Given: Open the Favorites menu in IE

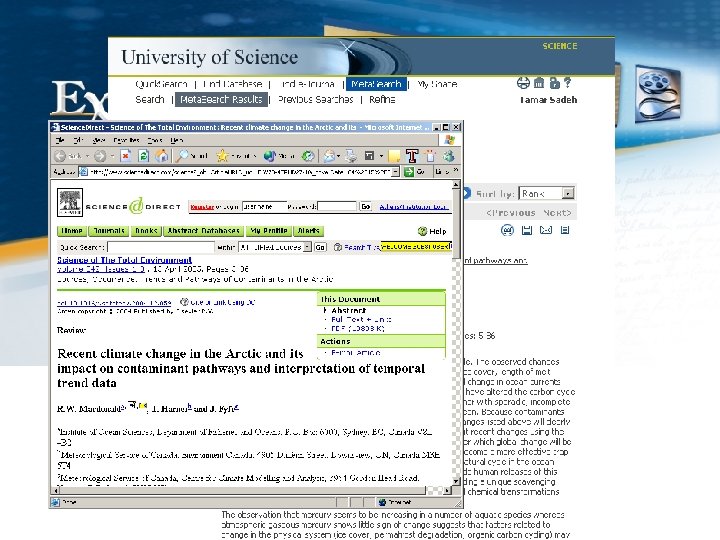Looking at the screenshot, I should coord(126,140).
